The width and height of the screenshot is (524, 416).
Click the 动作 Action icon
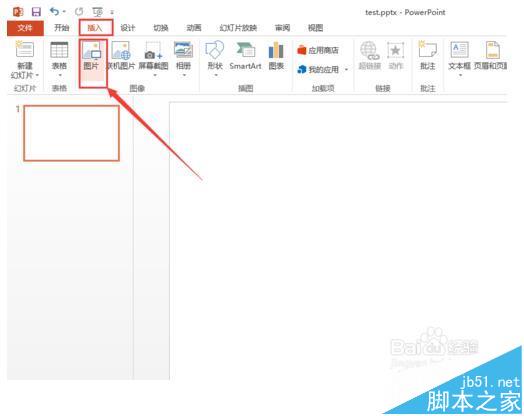click(396, 50)
